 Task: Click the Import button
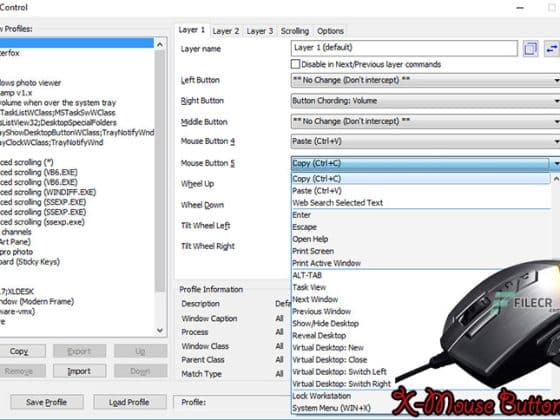click(79, 371)
